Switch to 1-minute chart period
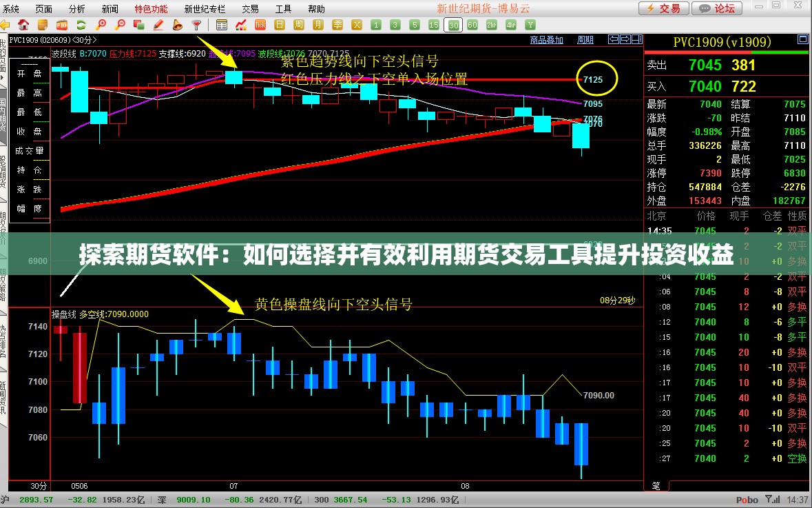Image resolution: width=812 pixels, height=508 pixels. pyautogui.click(x=376, y=25)
